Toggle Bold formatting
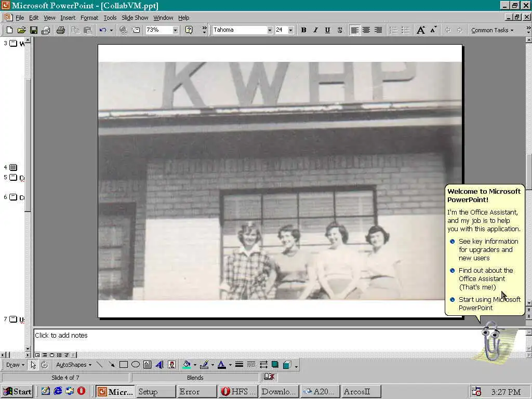The height and width of the screenshot is (399, 532). click(x=303, y=30)
